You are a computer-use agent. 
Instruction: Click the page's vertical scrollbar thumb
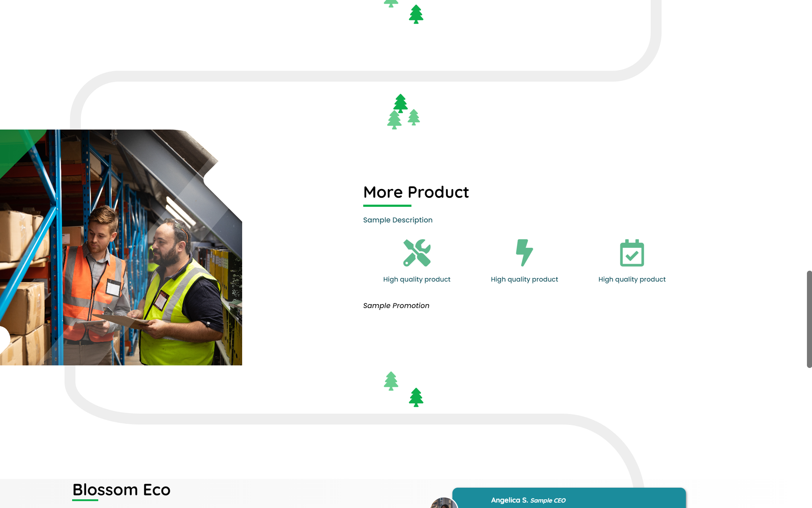coord(809,319)
